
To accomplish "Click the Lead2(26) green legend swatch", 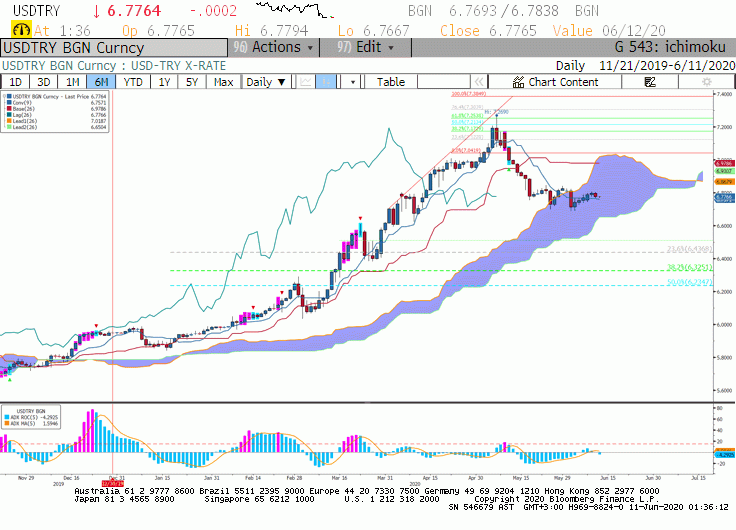I will 9,127.
